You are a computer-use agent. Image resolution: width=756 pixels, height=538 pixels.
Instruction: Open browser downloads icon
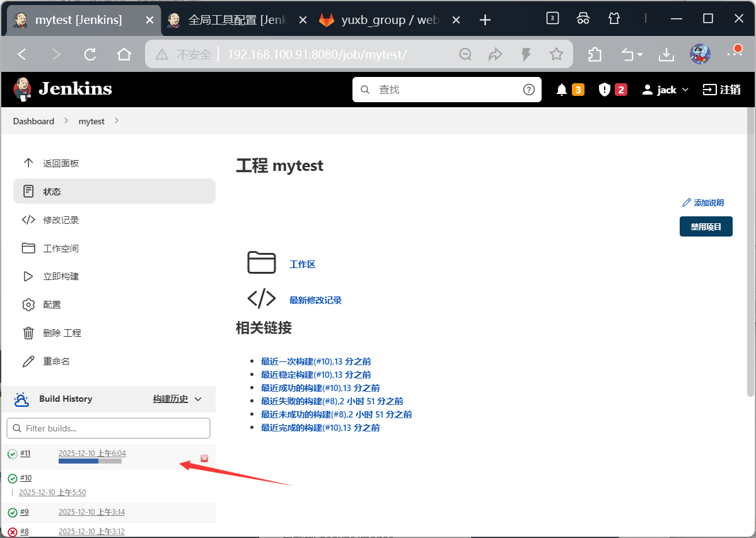666,54
